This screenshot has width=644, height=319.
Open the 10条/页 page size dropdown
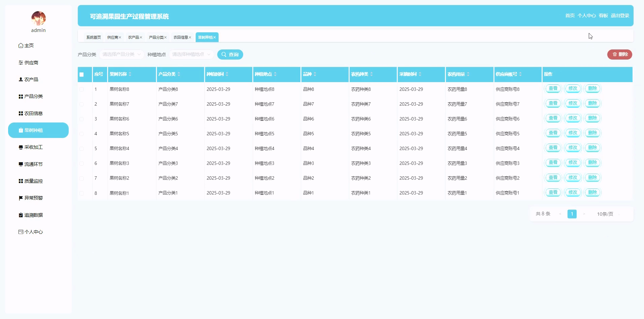pyautogui.click(x=609, y=214)
